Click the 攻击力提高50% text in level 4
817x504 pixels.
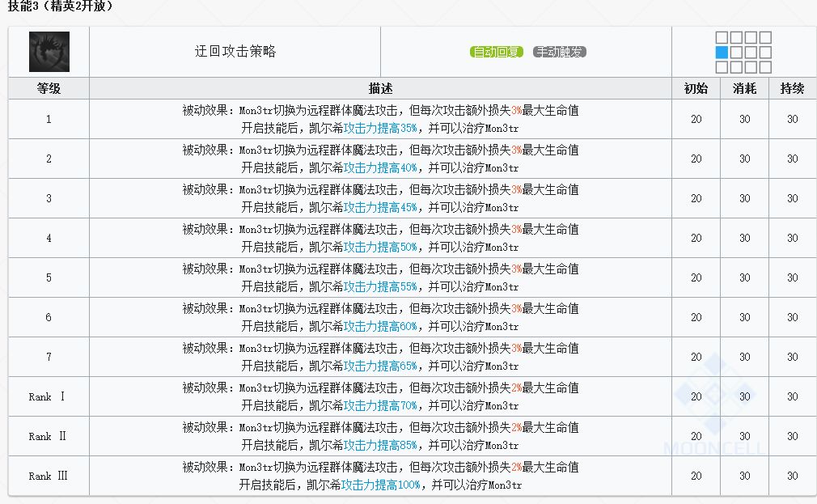click(x=380, y=247)
